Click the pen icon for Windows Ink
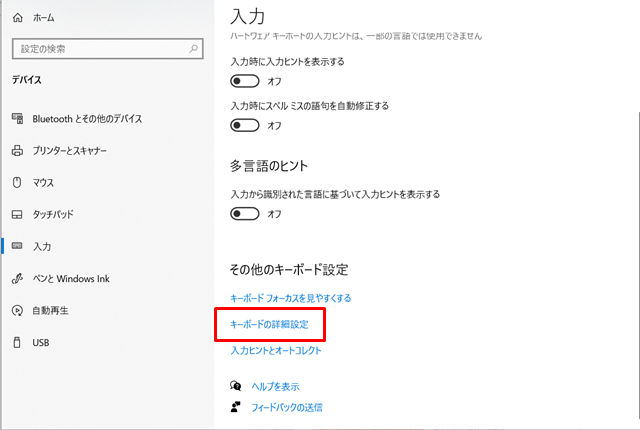The image size is (640, 430). pos(17,278)
